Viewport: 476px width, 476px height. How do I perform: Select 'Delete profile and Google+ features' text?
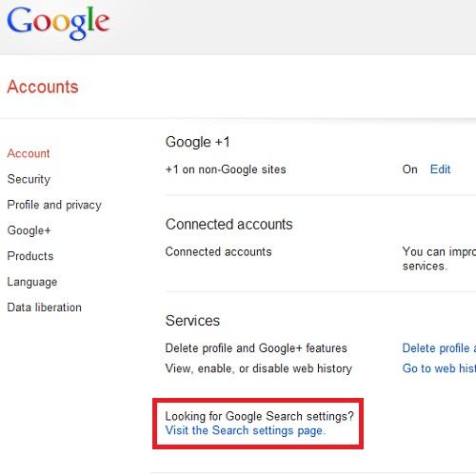[256, 348]
